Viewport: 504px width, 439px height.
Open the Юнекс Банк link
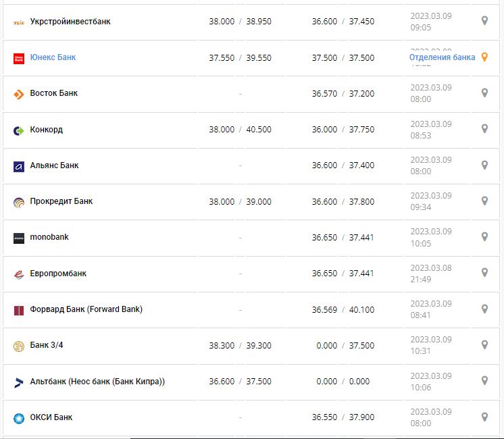click(x=53, y=57)
